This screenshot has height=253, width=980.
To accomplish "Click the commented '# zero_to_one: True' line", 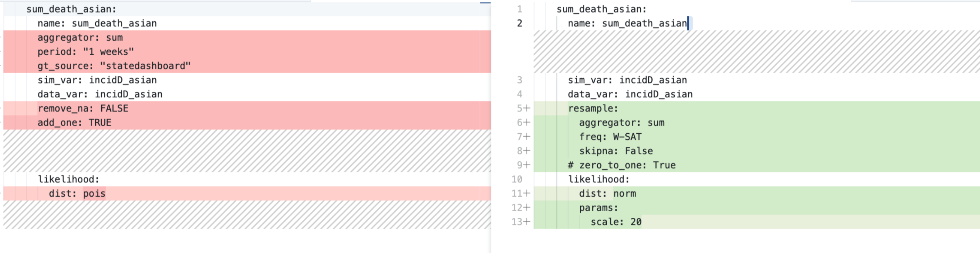I will pos(621,165).
